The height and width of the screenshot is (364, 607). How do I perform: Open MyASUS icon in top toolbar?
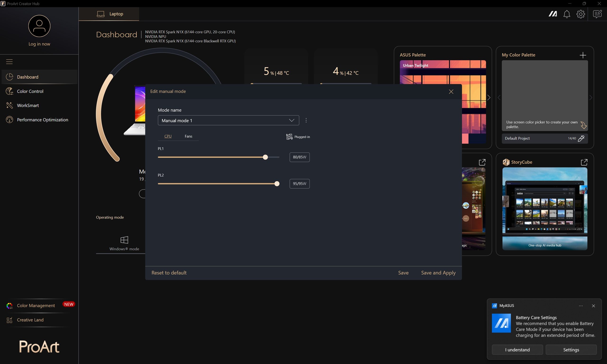click(x=553, y=14)
